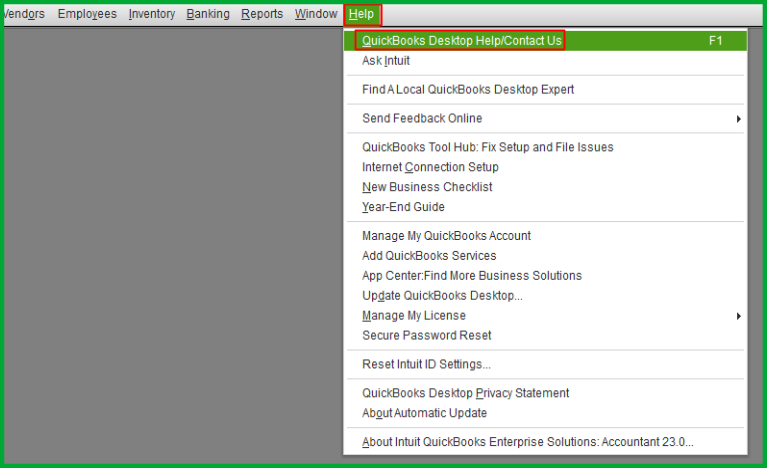Click the Help menu in menu bar

361,14
